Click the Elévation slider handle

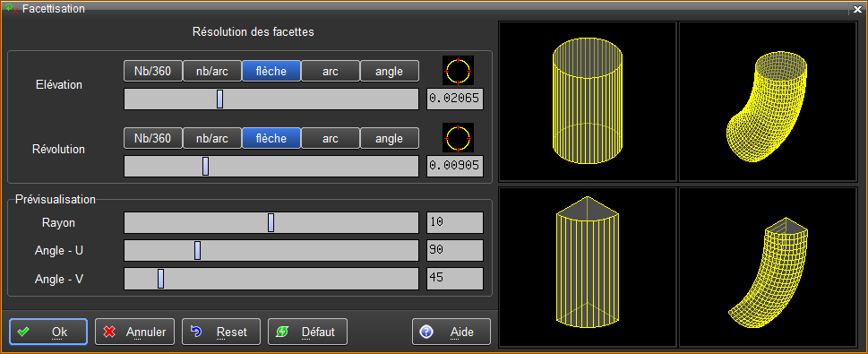pos(219,99)
